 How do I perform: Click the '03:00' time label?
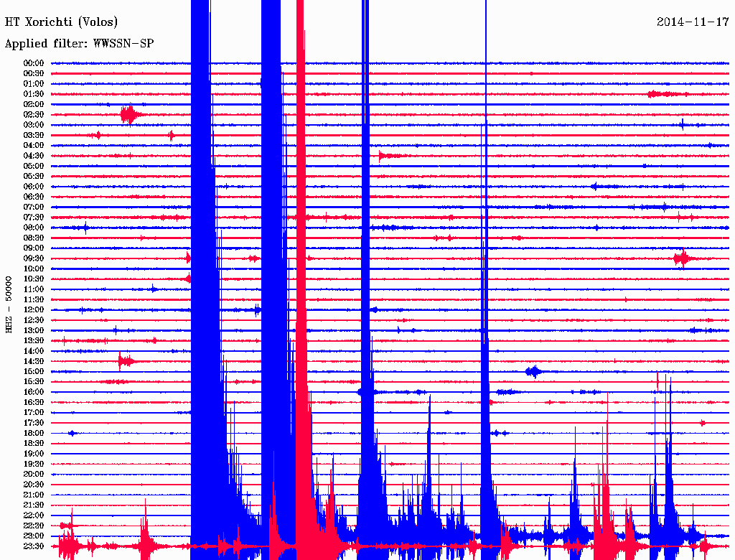pos(34,125)
